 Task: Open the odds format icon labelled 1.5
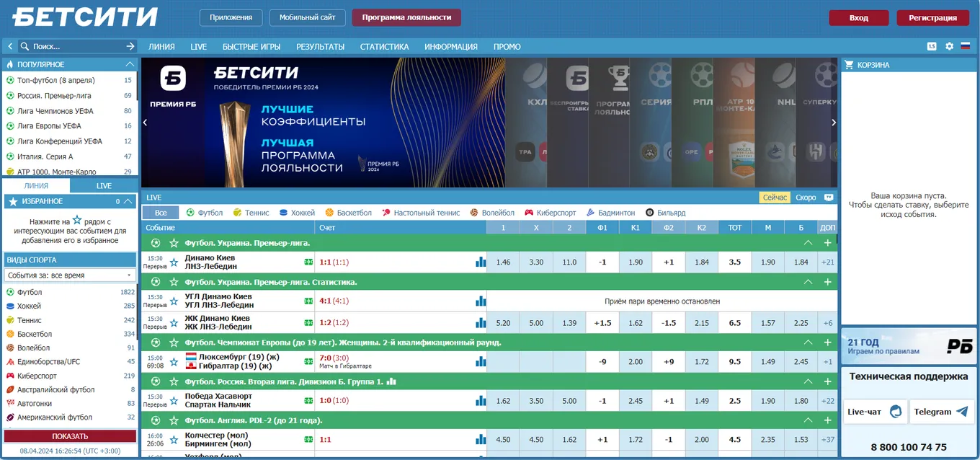point(932,46)
